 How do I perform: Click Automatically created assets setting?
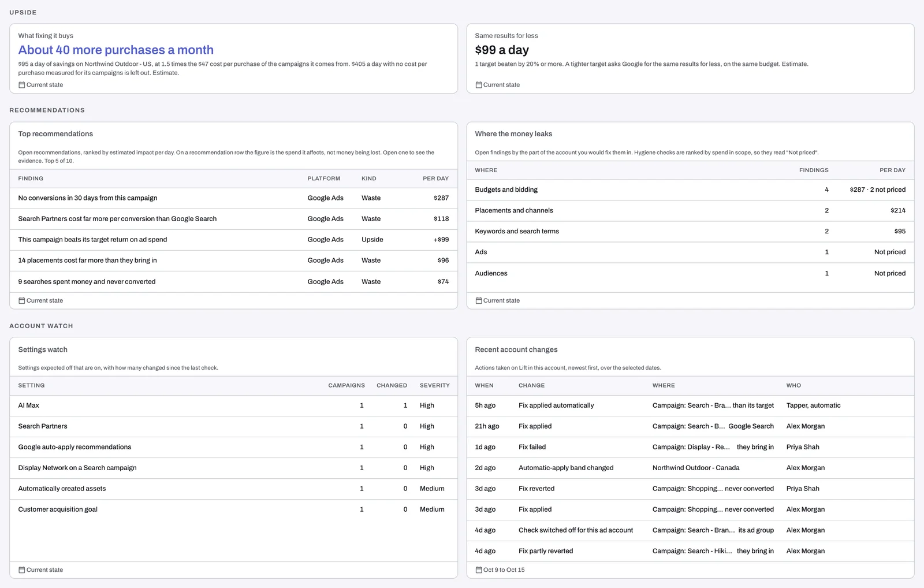click(x=233, y=489)
